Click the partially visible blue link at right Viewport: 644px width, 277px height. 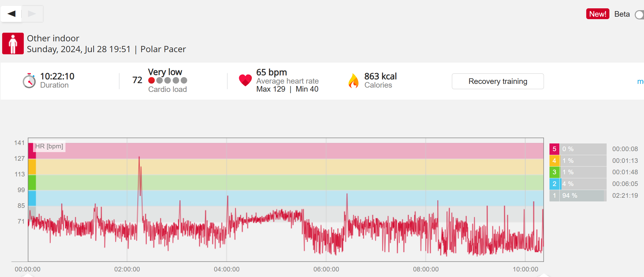[x=640, y=81]
